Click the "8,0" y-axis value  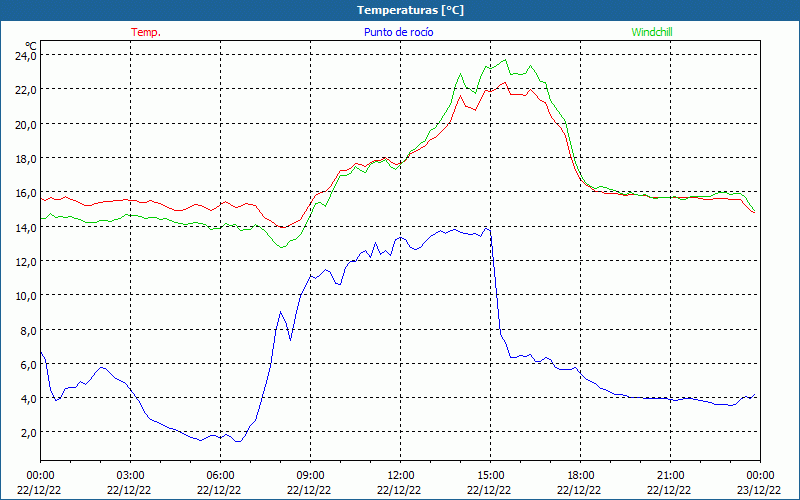(x=29, y=330)
